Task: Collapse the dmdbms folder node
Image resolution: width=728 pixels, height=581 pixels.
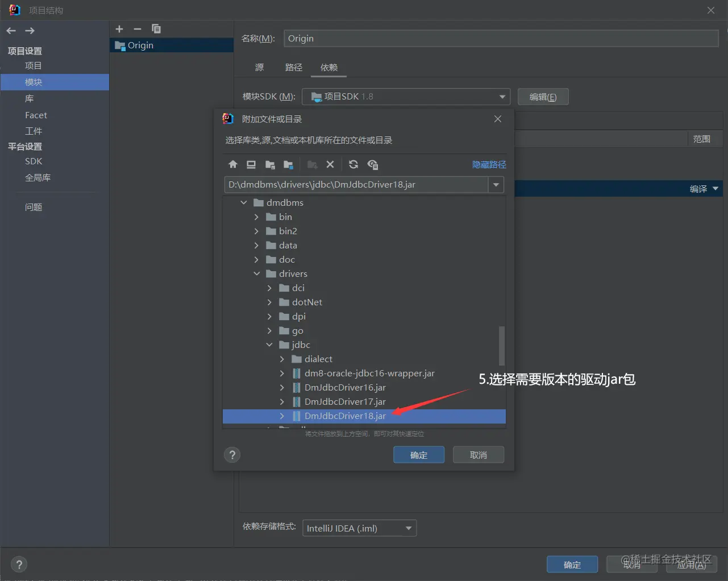Action: pos(244,203)
